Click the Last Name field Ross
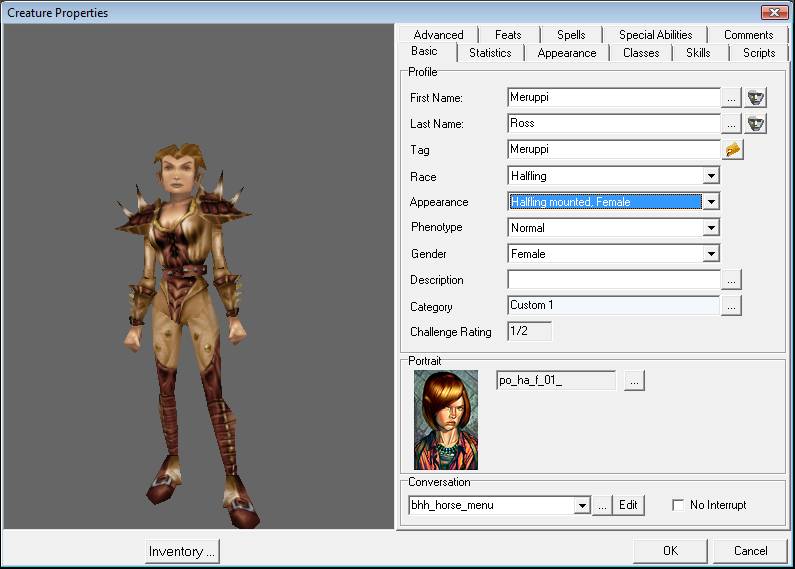 (x=613, y=123)
